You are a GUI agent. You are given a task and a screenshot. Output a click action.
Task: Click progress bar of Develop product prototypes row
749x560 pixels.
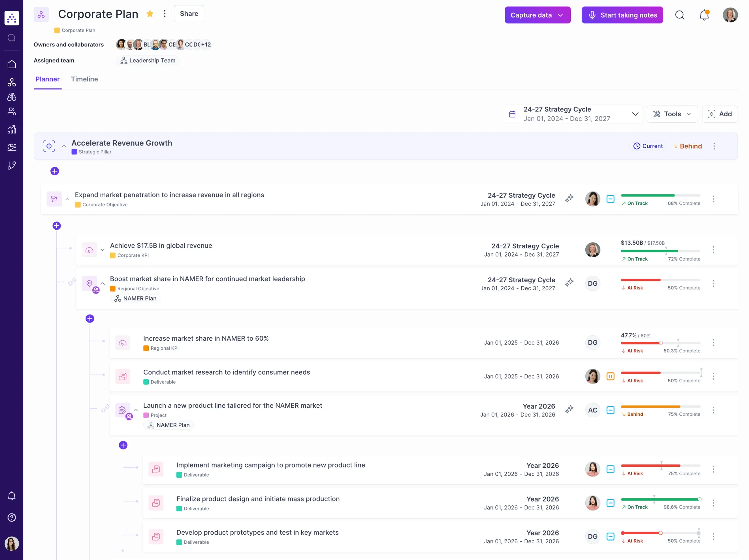click(x=660, y=533)
